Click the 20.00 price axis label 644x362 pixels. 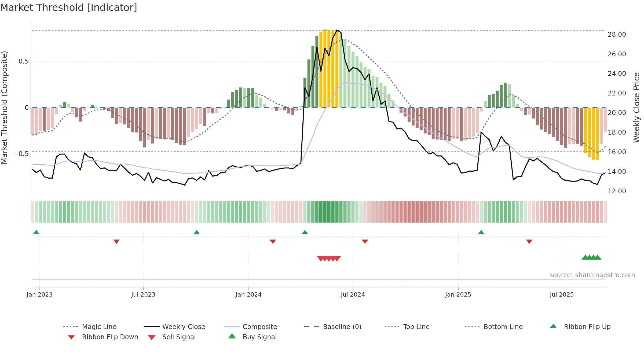coord(617,113)
